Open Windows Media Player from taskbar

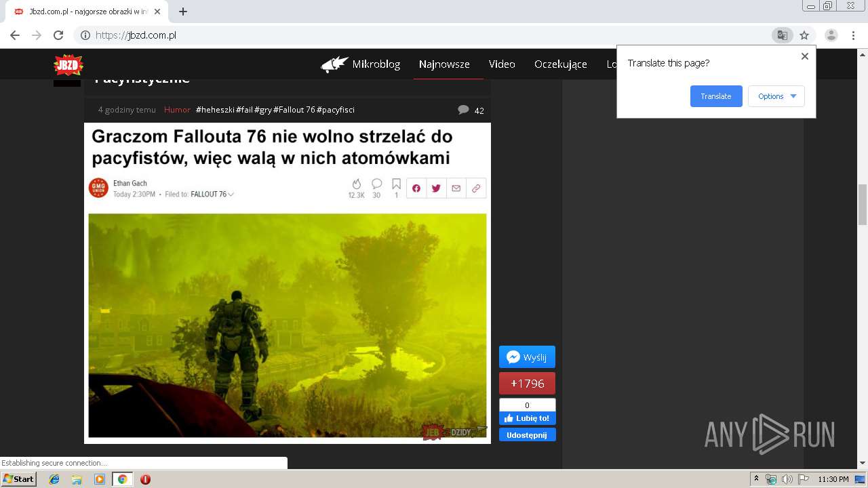tap(100, 479)
